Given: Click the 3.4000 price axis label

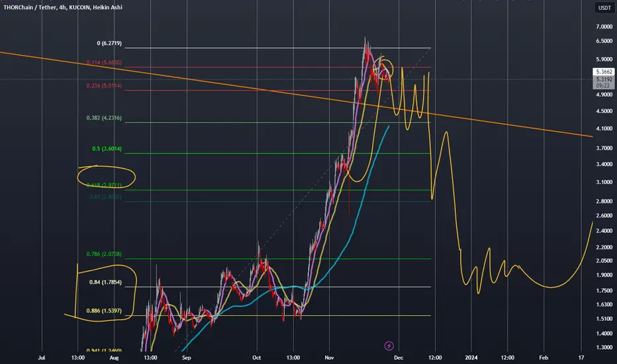Looking at the screenshot, I should (x=604, y=165).
